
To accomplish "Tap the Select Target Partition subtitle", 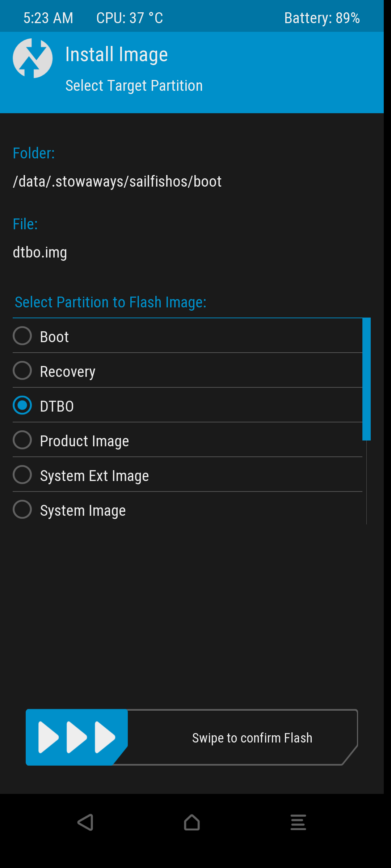I will [x=134, y=86].
